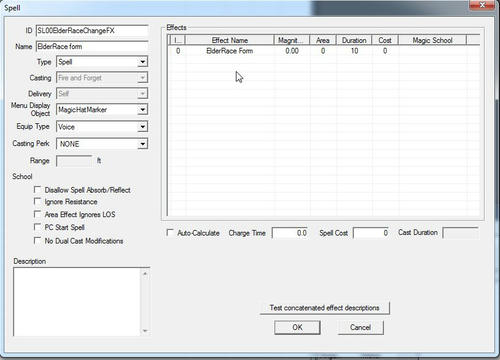Expand the Casting Perk dropdown
500x360 pixels.
coord(102,144)
